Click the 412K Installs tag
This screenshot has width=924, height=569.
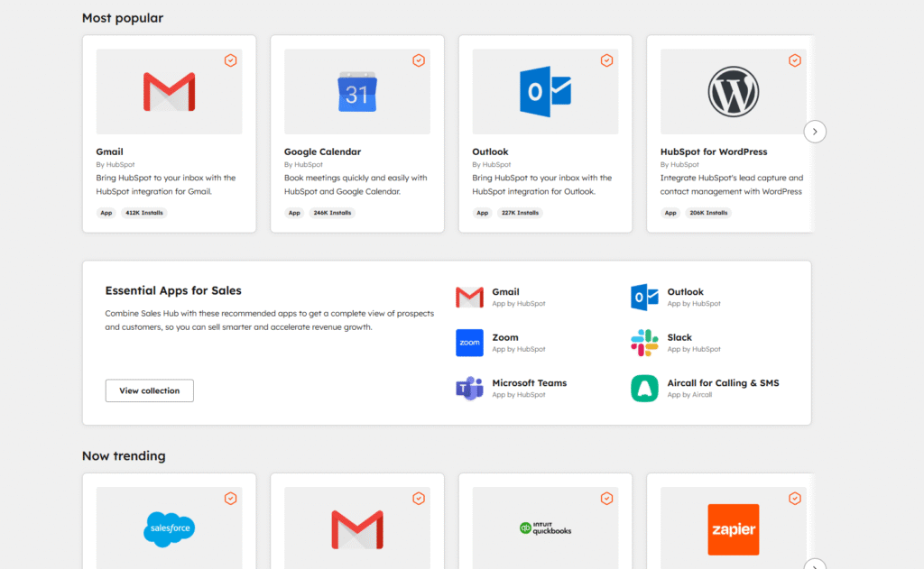click(x=144, y=213)
